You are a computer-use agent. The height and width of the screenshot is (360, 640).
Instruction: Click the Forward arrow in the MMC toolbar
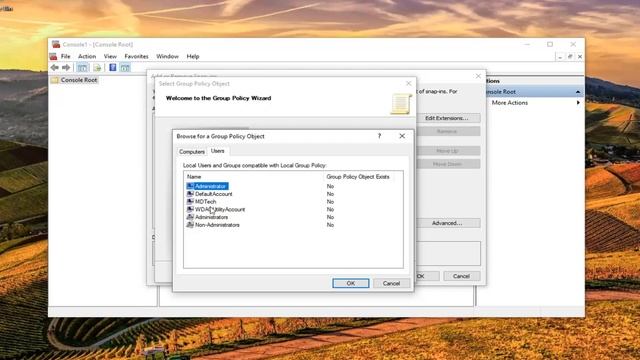pos(66,68)
